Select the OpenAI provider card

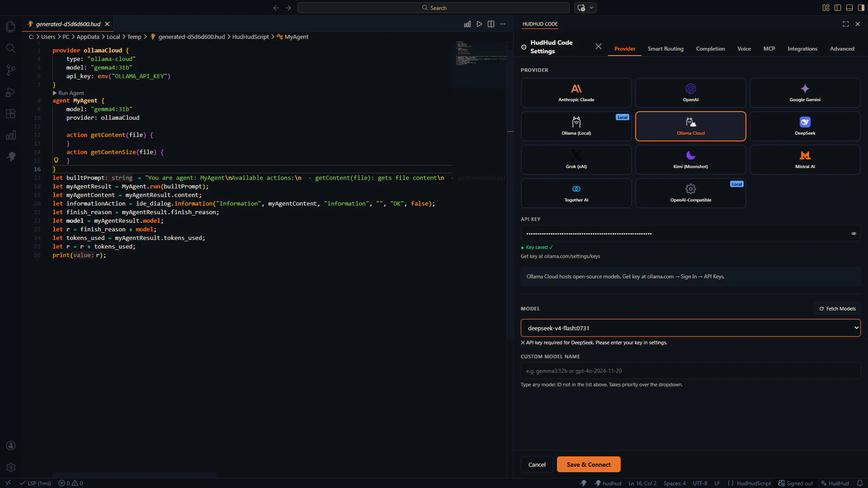pos(690,93)
